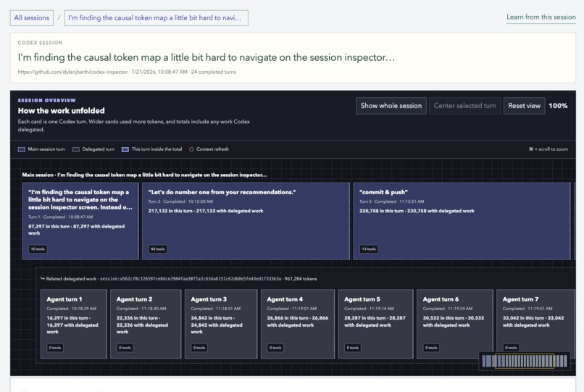Image resolution: width=584 pixels, height=392 pixels.
Task: Click the session page heading title
Action: pos(207,57)
